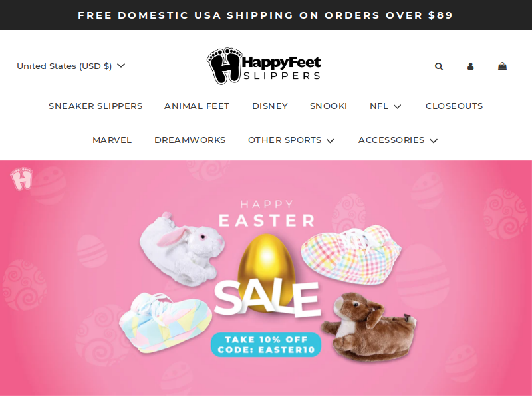Open the Marvel collection
532x399 pixels.
[x=112, y=140]
